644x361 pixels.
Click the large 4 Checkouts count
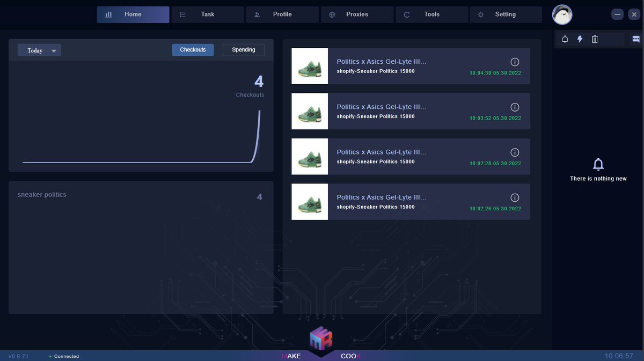258,82
